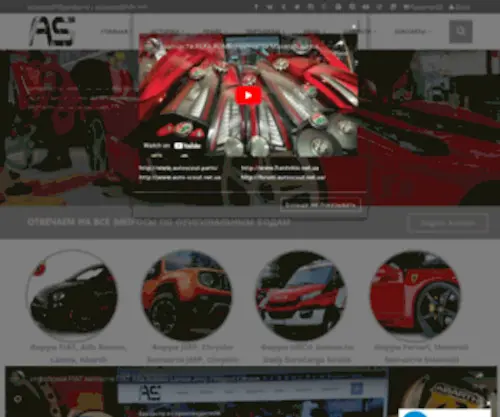
Task: Open the bottom embedded video thumbnail
Action: 251,392
